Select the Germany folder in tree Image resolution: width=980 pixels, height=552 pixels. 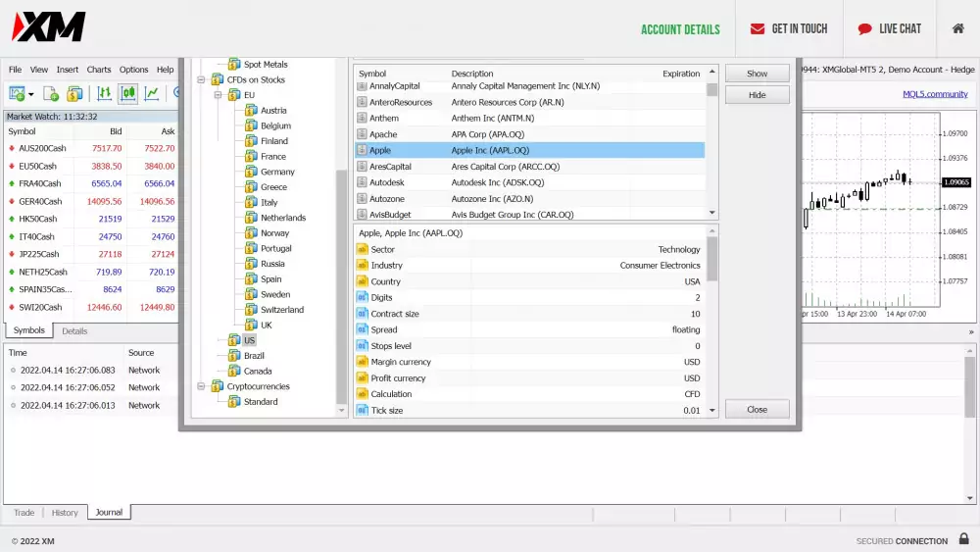click(269, 172)
